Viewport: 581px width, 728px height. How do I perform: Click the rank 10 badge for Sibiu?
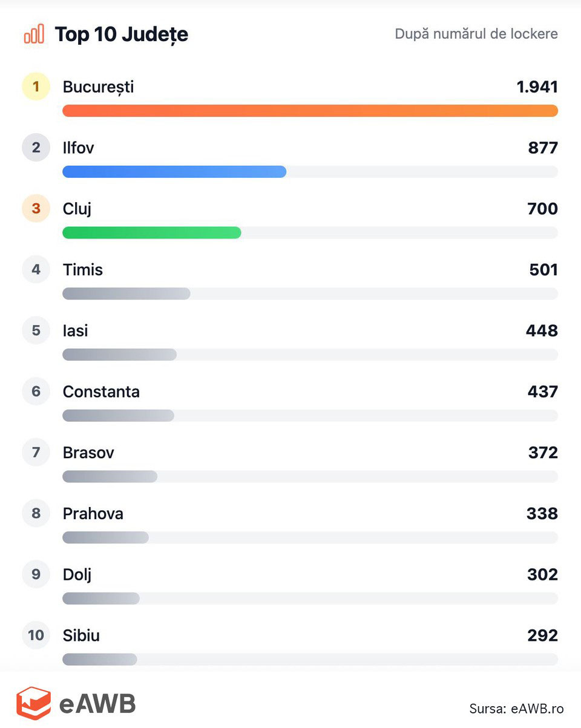click(x=36, y=635)
